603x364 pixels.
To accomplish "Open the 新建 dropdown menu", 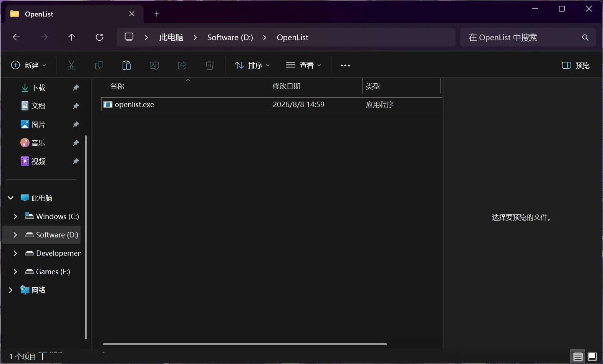I will coord(29,65).
